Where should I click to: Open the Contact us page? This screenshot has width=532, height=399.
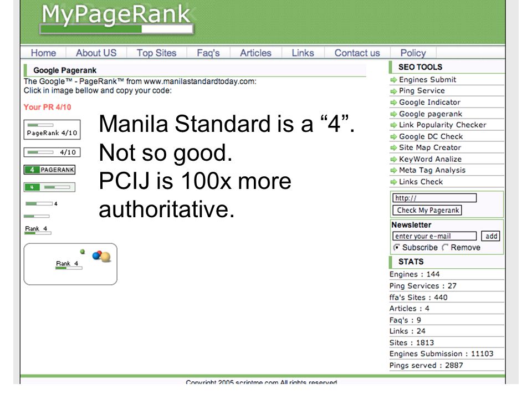point(357,53)
